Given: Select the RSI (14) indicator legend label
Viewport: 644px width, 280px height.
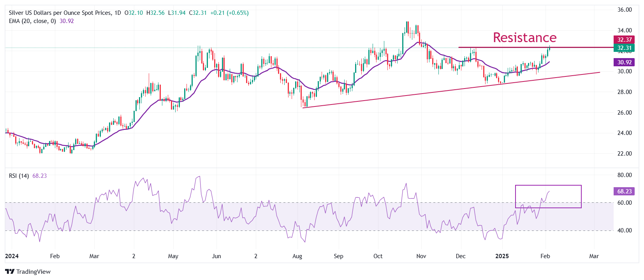Looking at the screenshot, I should [x=19, y=176].
